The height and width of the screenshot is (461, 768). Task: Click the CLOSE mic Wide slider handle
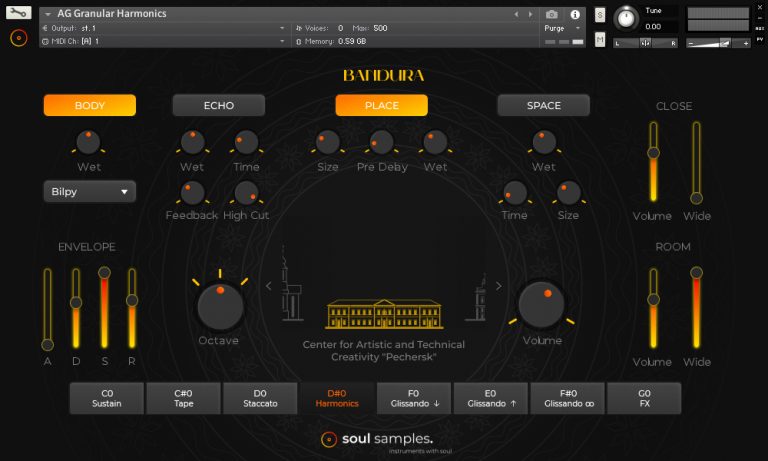[x=696, y=198]
